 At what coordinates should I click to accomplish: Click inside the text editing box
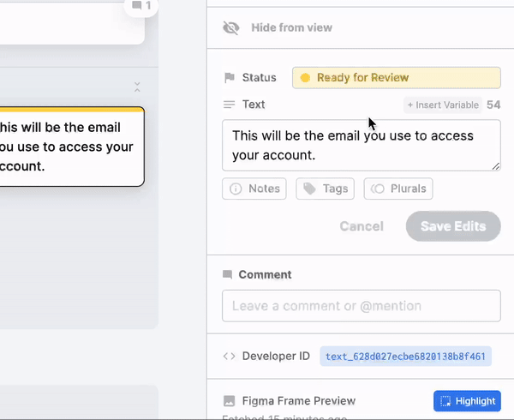(361, 145)
